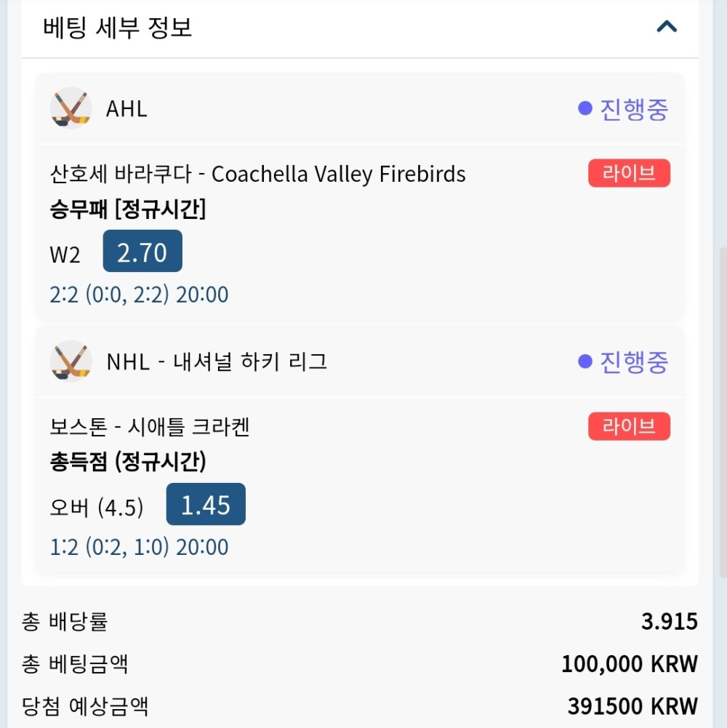This screenshot has height=728, width=727.
Task: Click the 당첨 예상금액 391500 KRW value
Action: click(632, 706)
